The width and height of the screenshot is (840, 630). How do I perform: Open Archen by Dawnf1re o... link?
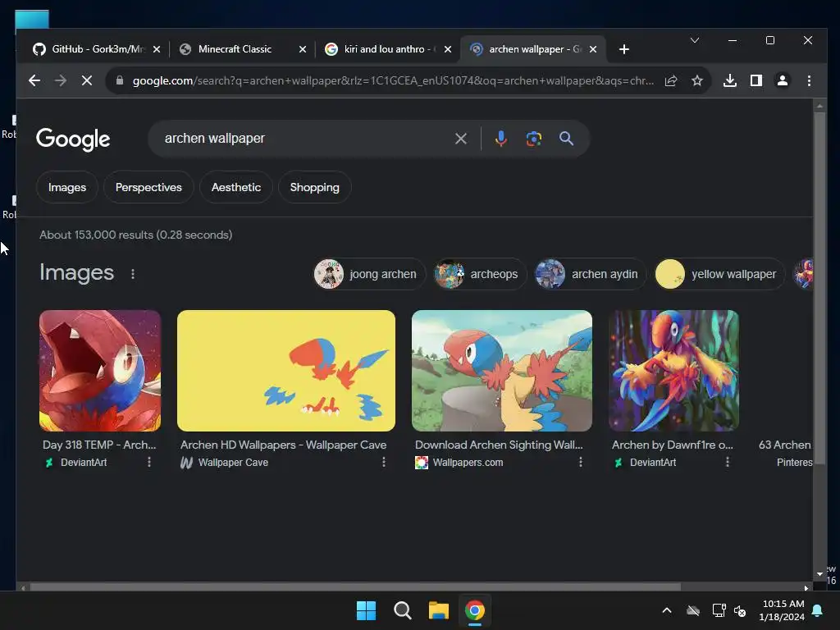click(x=673, y=445)
